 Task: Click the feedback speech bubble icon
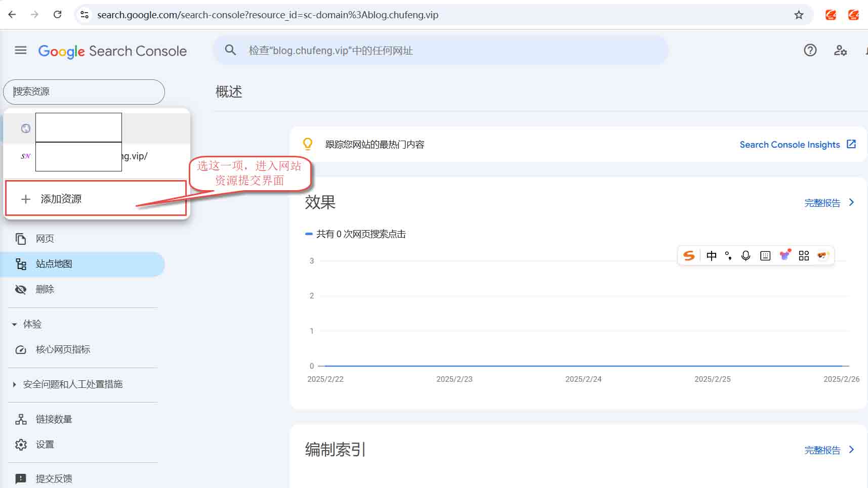[21, 478]
